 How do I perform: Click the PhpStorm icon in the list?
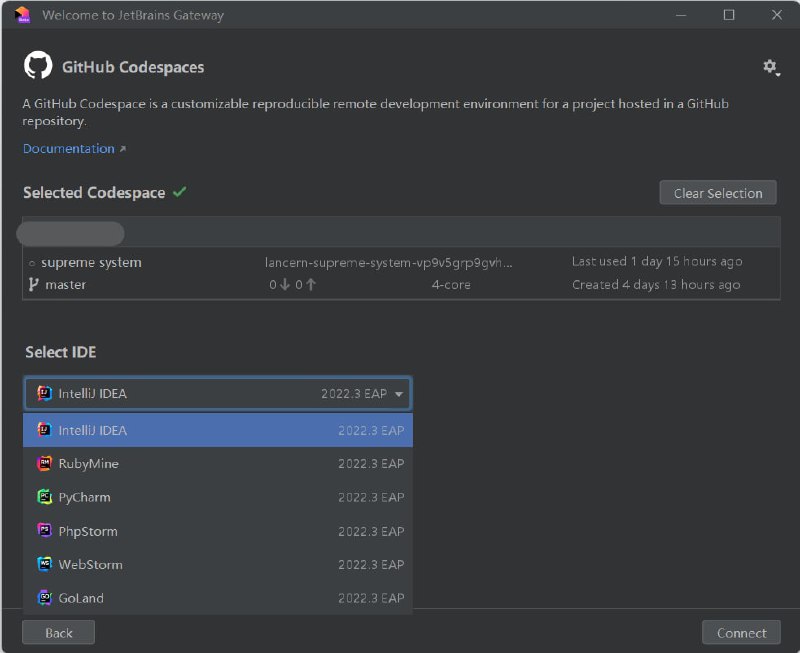coord(44,531)
